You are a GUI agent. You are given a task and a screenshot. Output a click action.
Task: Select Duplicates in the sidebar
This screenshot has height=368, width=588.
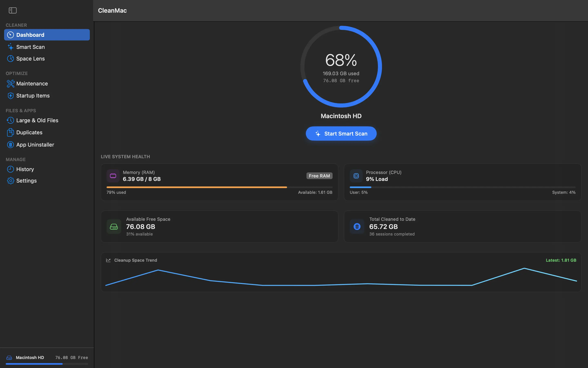point(47,132)
